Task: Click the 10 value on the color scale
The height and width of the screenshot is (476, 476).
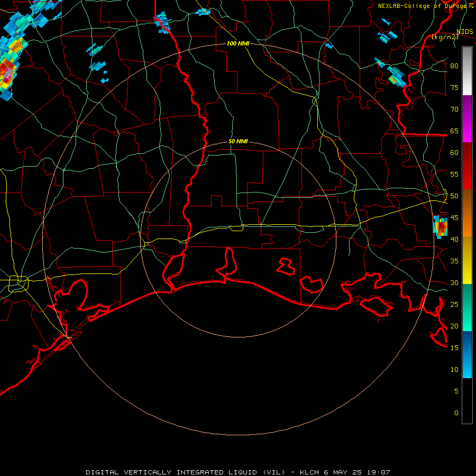Action: (454, 370)
